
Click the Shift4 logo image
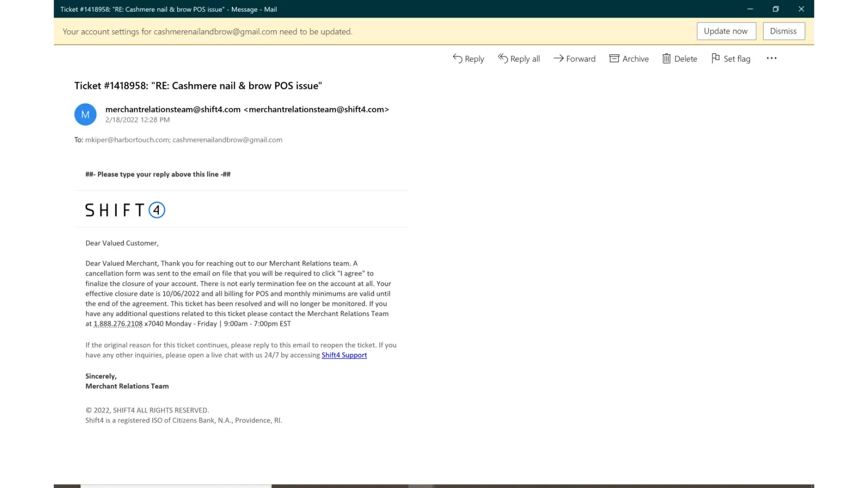pyautogui.click(x=125, y=210)
